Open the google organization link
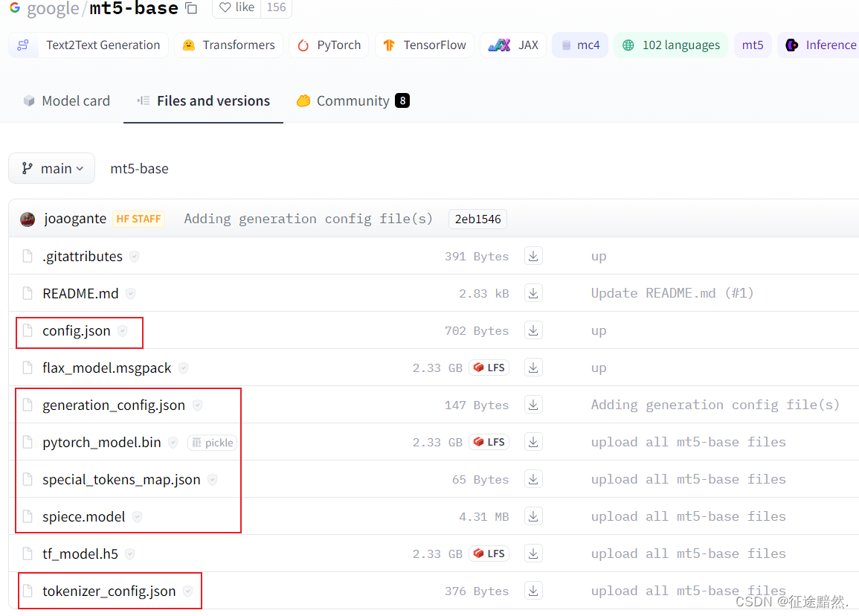 tap(53, 7)
